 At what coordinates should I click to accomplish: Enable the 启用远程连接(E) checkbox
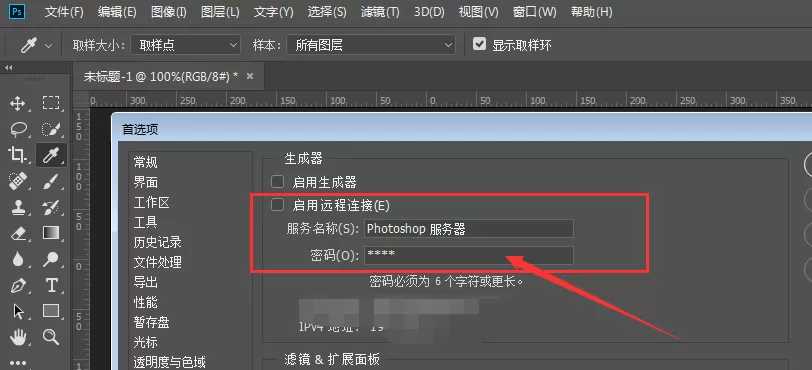tap(278, 205)
